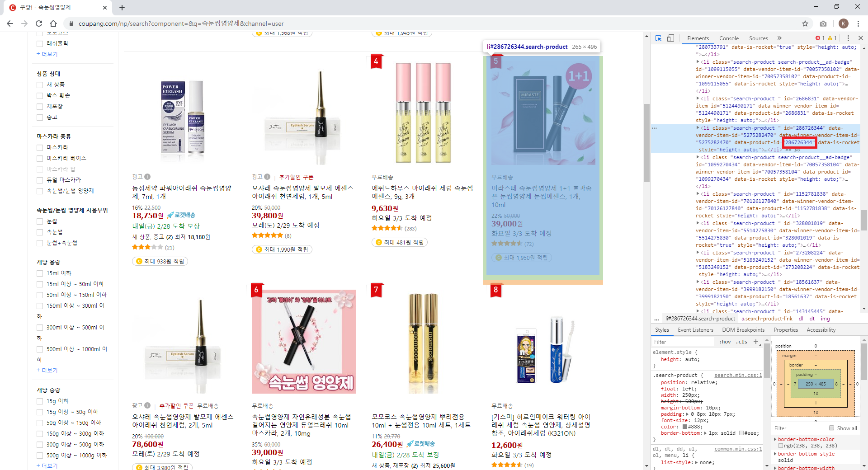Click DevTools error count indicator

tap(820, 38)
